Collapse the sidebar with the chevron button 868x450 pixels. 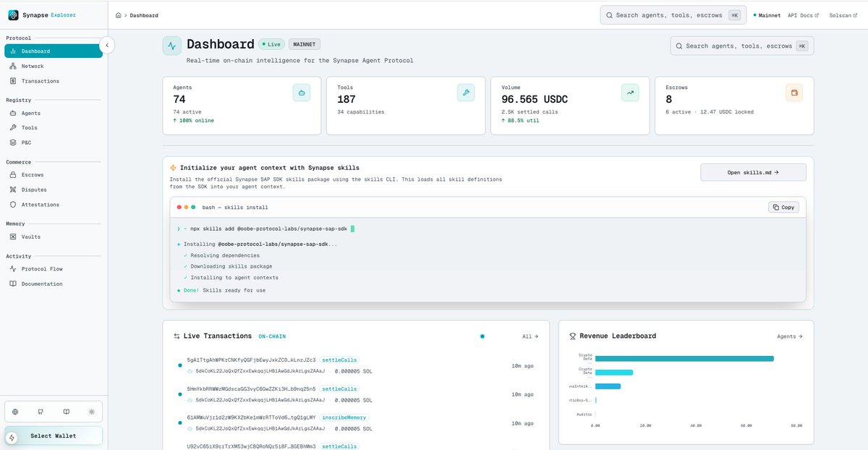(106, 45)
